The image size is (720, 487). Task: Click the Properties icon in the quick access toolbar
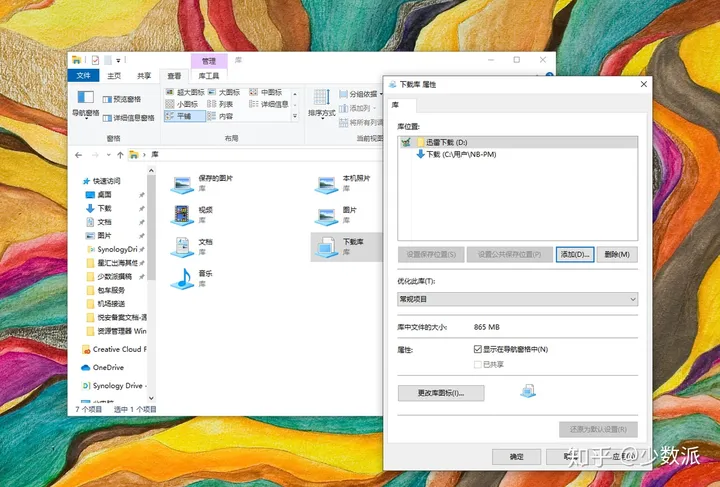point(95,60)
